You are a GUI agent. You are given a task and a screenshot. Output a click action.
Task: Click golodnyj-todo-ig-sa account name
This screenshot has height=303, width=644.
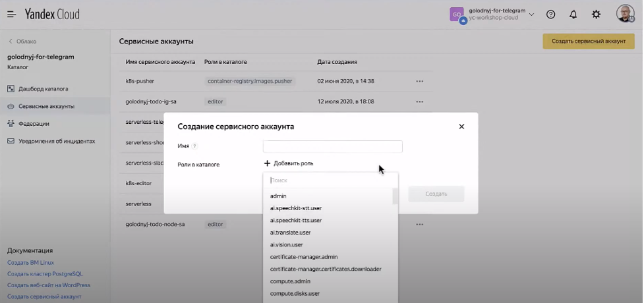(151, 101)
